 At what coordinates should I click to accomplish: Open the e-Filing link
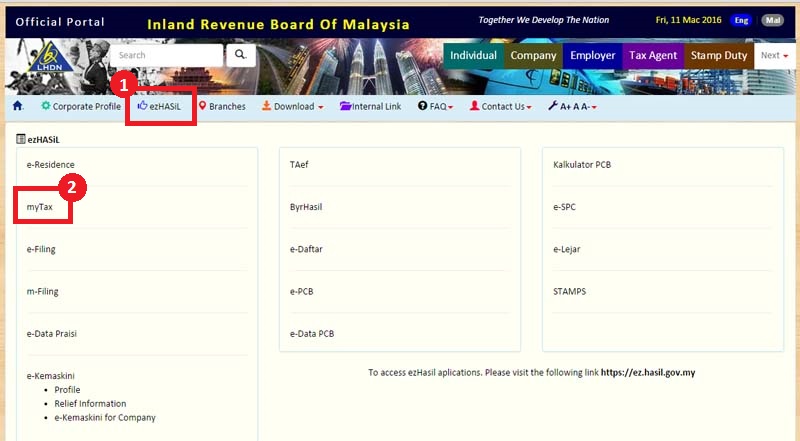pyautogui.click(x=41, y=249)
